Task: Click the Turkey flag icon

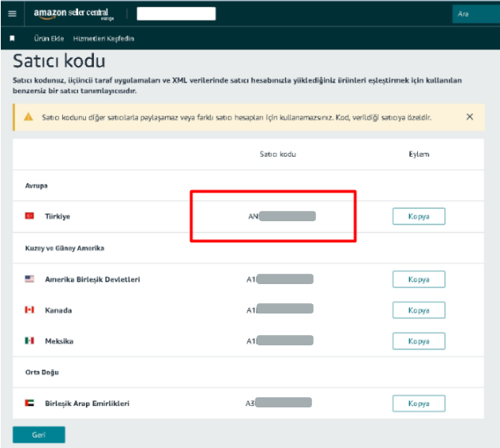Action: pyautogui.click(x=29, y=216)
